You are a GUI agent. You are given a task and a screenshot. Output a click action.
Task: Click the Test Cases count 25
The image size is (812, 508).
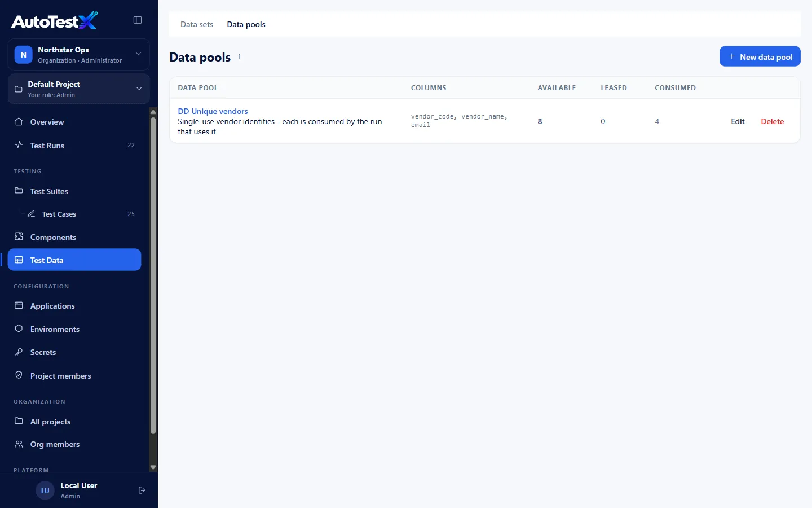pyautogui.click(x=131, y=214)
